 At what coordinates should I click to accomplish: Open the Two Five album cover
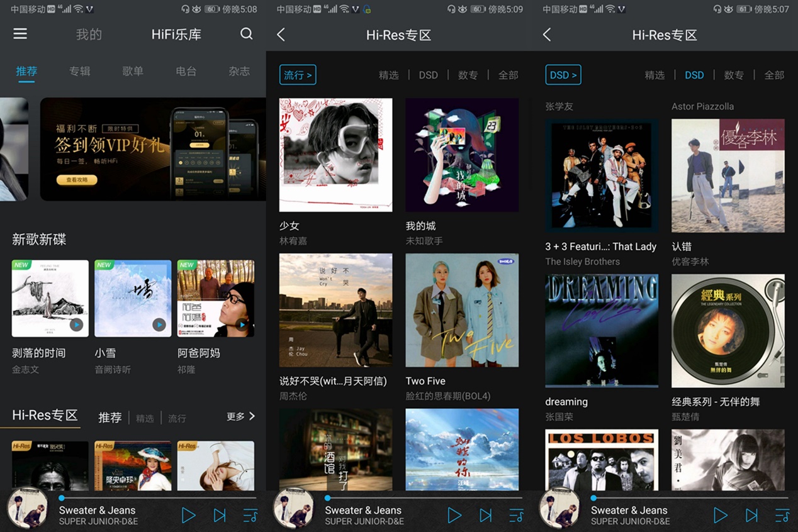coord(462,310)
